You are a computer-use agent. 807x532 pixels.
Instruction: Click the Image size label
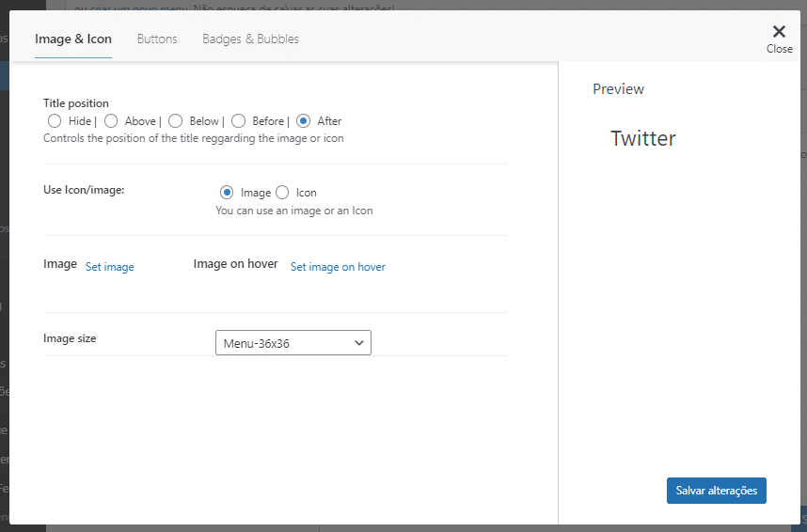pyautogui.click(x=70, y=338)
